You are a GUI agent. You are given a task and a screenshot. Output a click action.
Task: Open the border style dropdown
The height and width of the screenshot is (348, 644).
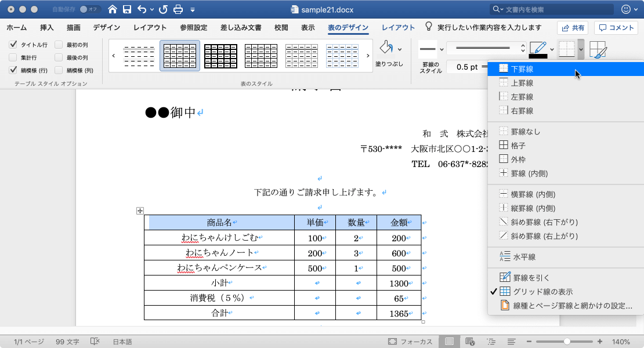coord(442,49)
